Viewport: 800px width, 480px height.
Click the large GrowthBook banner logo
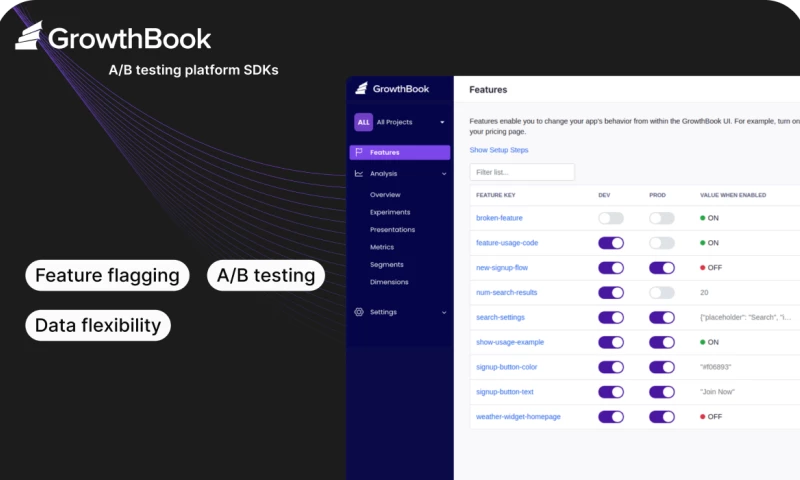click(x=113, y=37)
